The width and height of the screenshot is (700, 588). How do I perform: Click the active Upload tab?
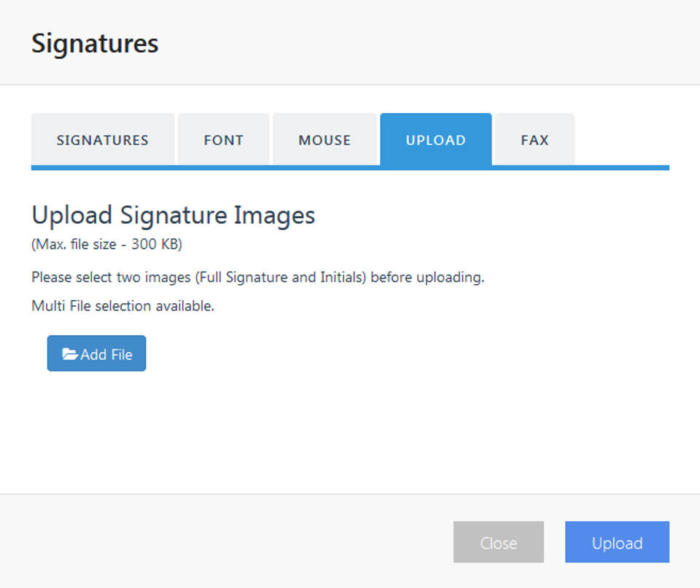click(x=435, y=140)
